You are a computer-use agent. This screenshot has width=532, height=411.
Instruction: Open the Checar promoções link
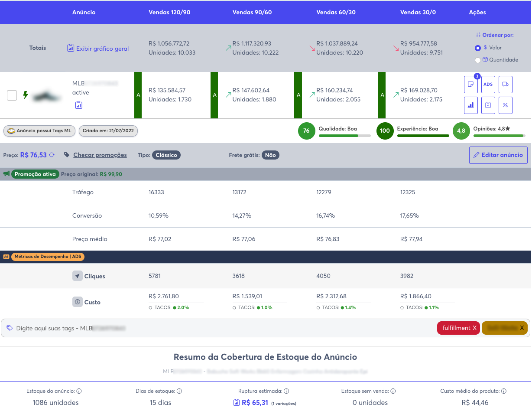[100, 155]
